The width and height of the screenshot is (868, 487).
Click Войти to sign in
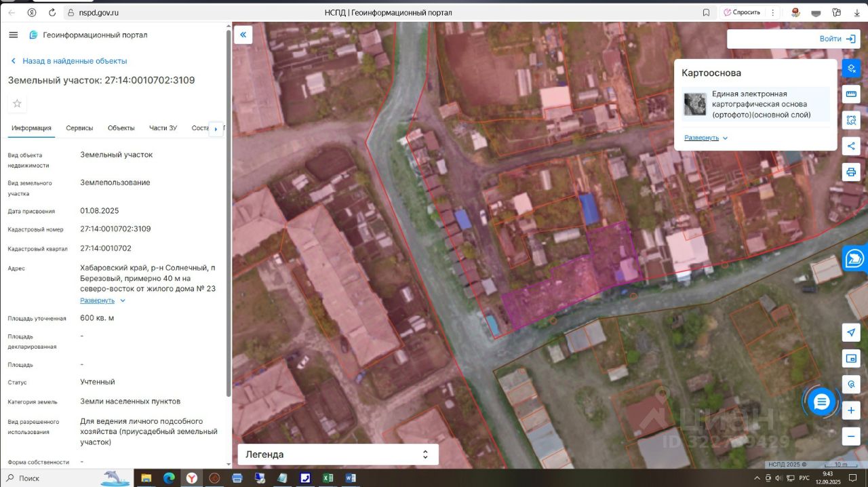tap(837, 39)
